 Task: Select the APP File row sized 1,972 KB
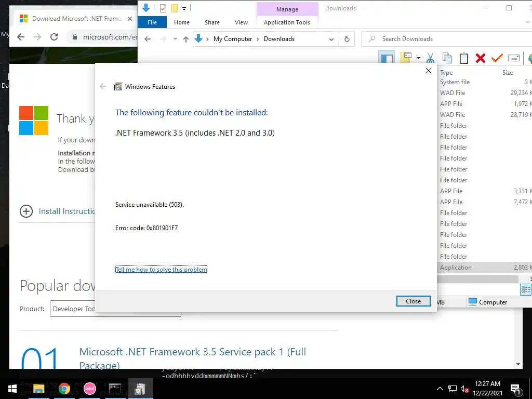(x=485, y=104)
